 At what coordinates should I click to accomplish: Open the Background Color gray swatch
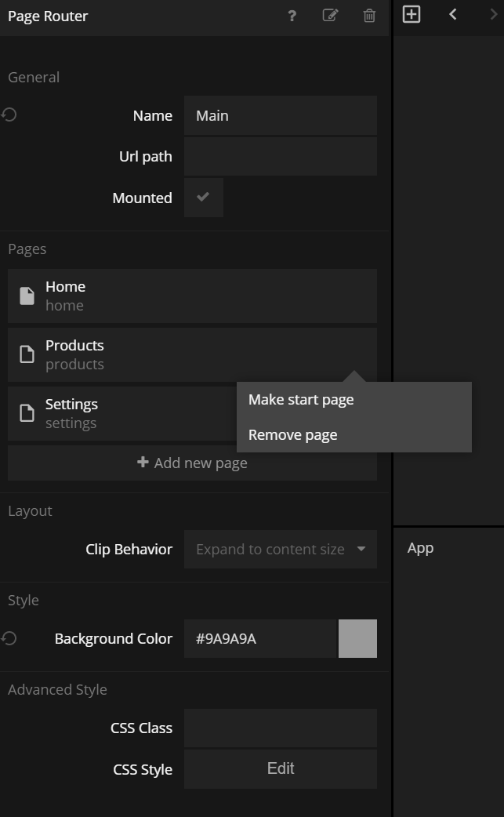pyautogui.click(x=357, y=639)
